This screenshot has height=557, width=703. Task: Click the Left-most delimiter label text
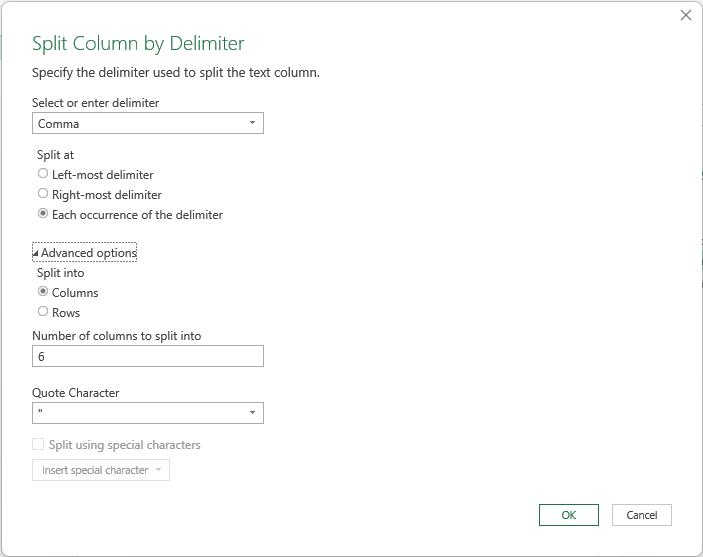pyautogui.click(x=103, y=175)
